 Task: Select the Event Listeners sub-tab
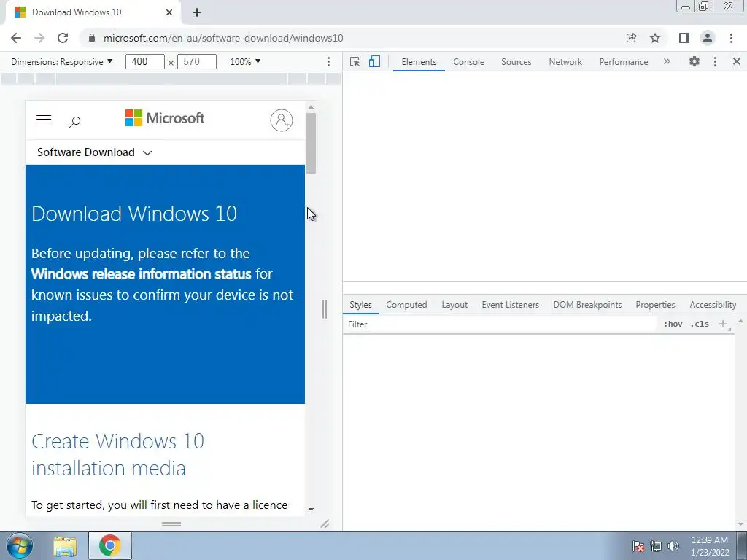point(510,305)
